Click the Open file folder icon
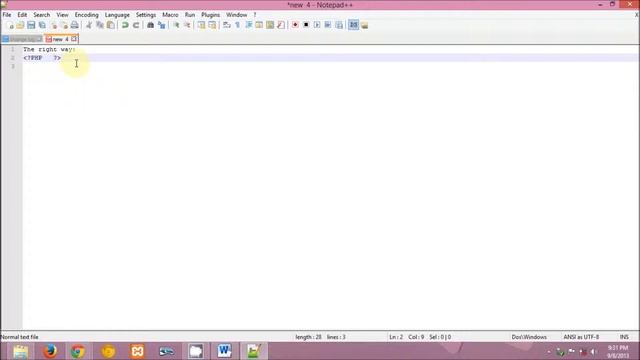Screen dimensions: 640x360 point(20,25)
